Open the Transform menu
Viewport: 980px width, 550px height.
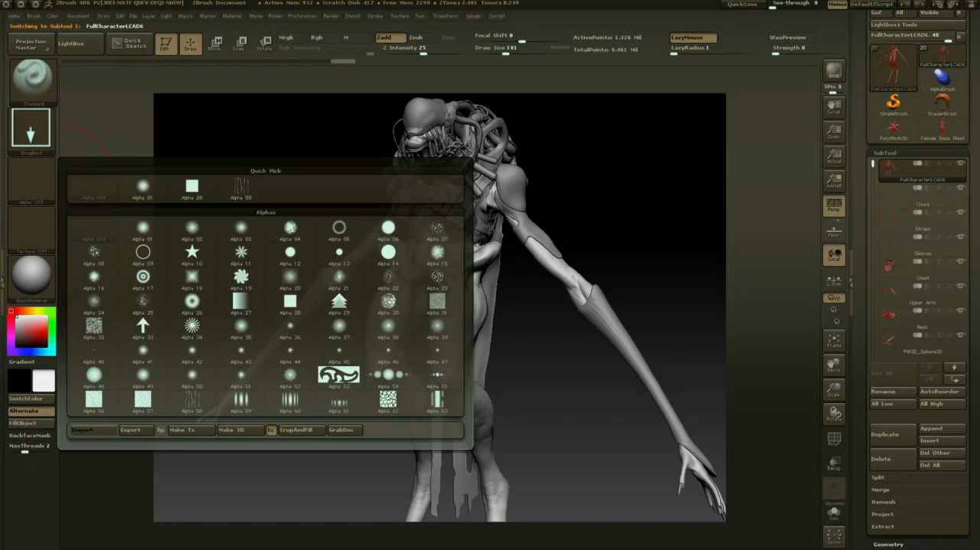(446, 16)
